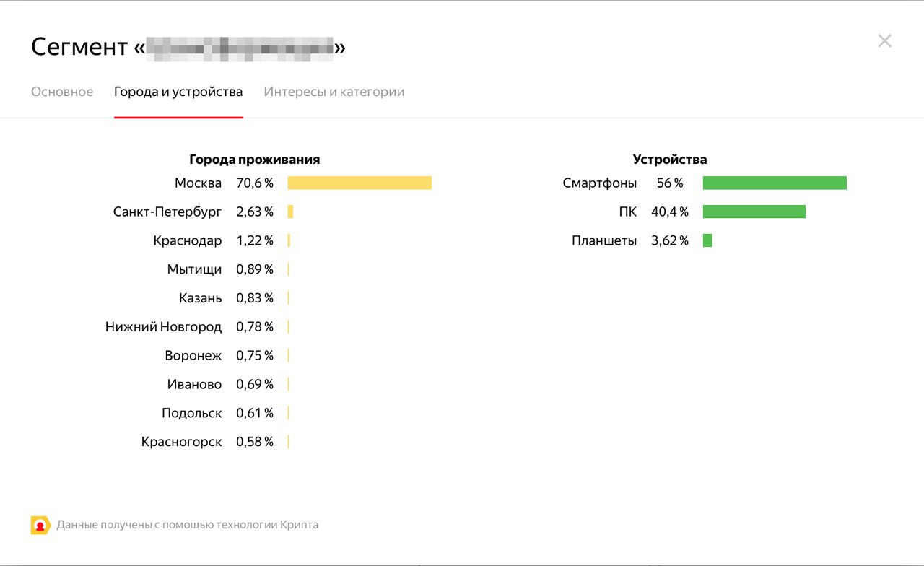Click the Подольск city label

[192, 414]
